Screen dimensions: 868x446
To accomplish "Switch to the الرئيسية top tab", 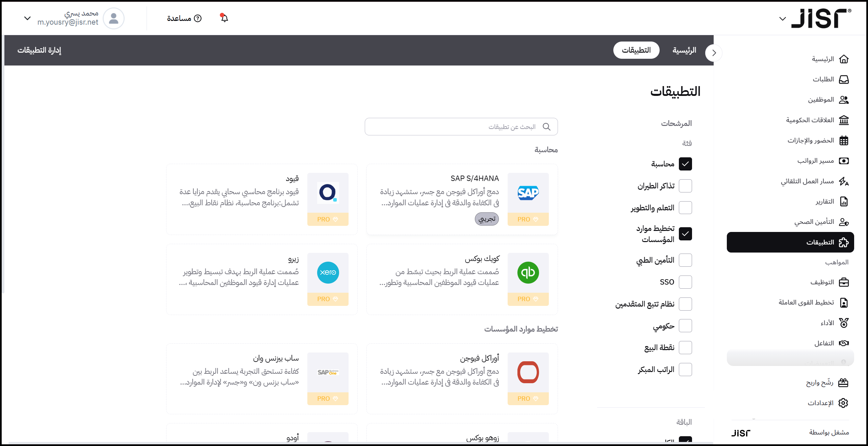I will 684,50.
